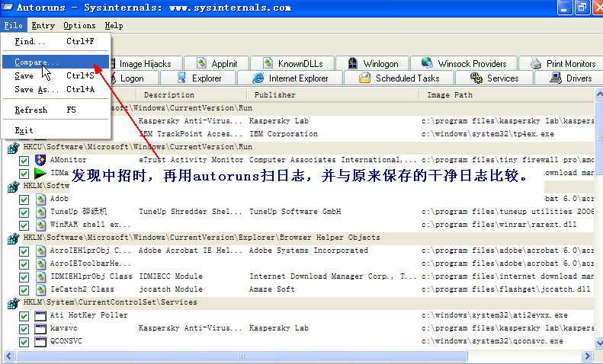Viewport: 603px width, 364px height.
Task: Click the HKCU Run registry key icon
Action: click(14, 148)
